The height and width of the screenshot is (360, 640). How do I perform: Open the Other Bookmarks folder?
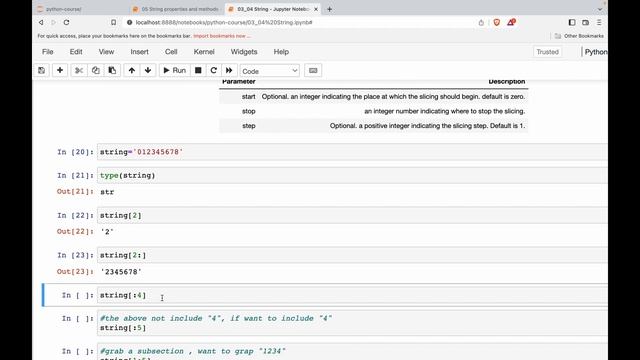579,36
